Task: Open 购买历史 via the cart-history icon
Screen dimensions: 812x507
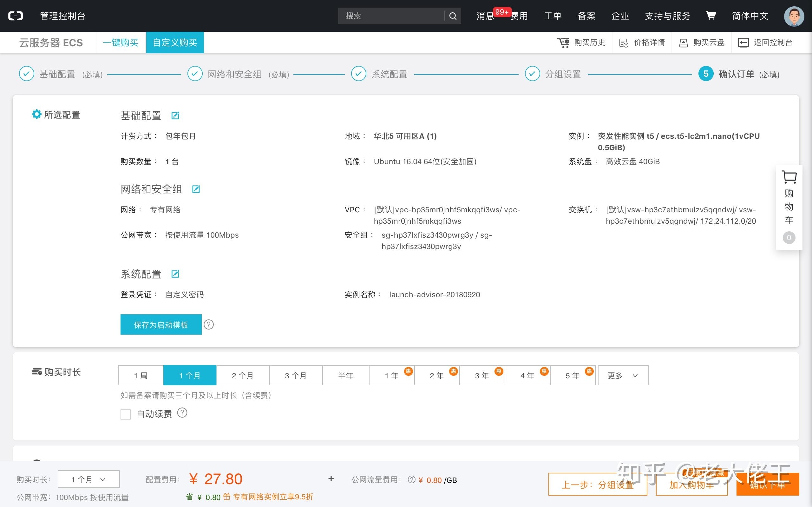Action: 563,42
